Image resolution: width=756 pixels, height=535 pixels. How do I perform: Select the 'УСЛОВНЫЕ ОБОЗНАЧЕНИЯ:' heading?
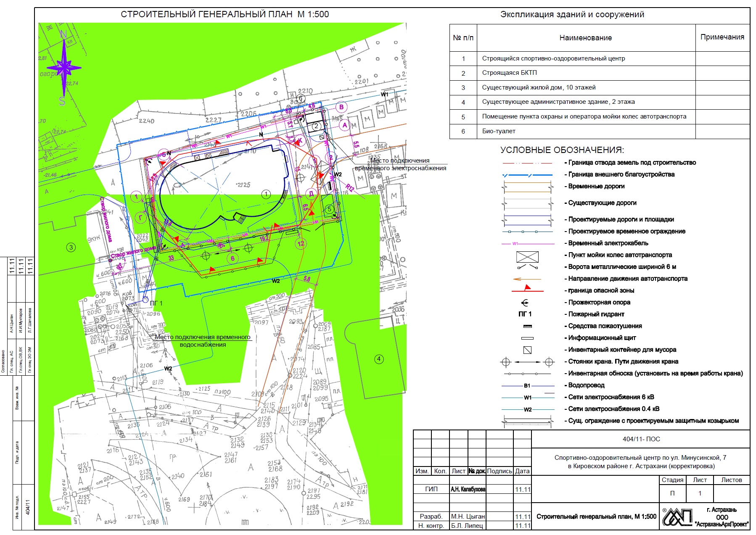tap(562, 150)
